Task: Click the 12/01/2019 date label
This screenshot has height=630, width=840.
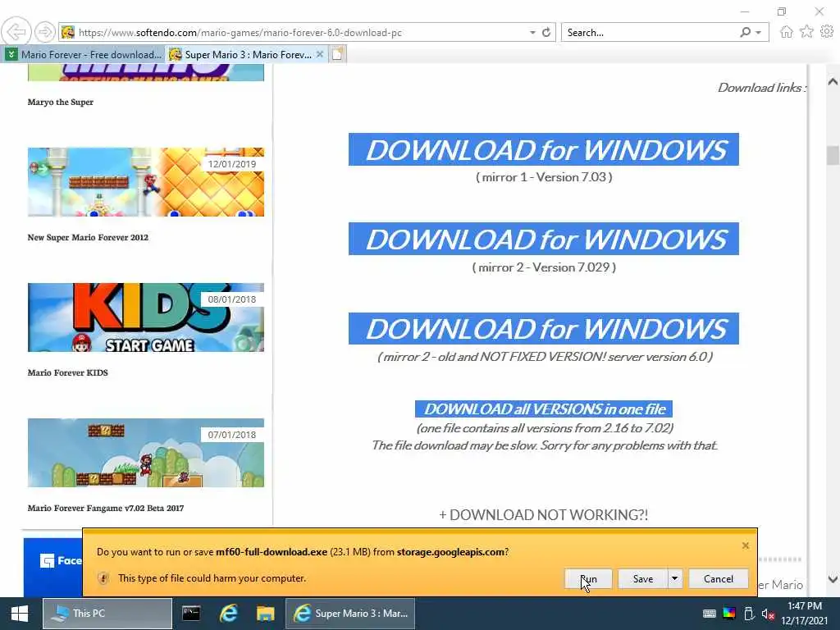Action: click(232, 164)
